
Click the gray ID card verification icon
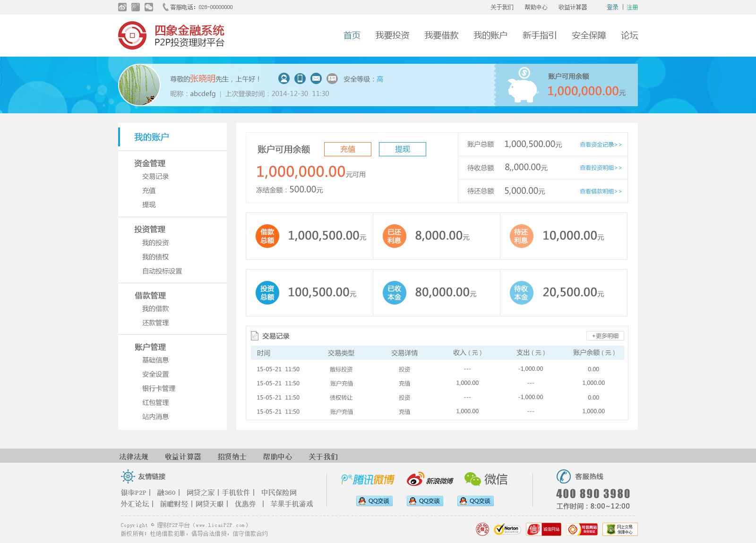click(332, 78)
